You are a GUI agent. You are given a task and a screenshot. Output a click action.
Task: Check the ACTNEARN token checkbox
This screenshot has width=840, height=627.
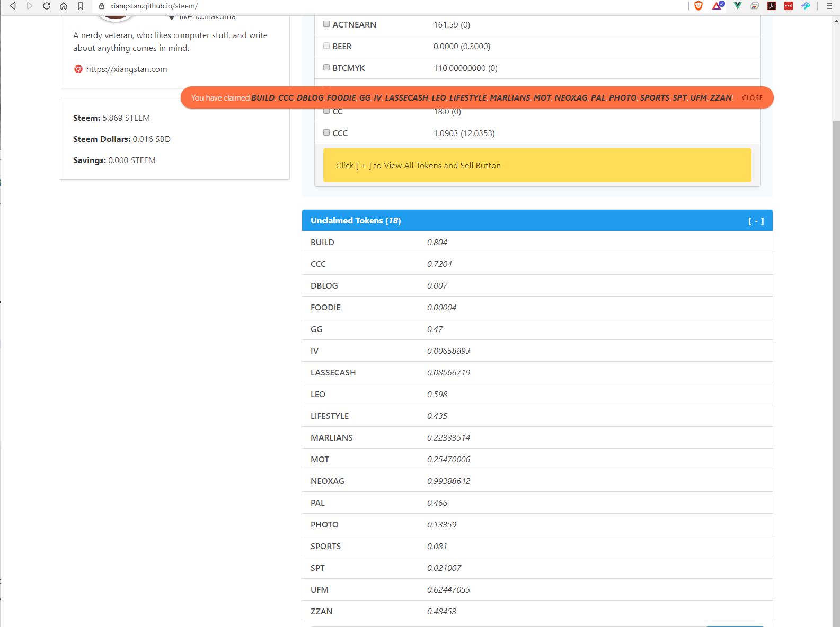[x=326, y=24]
